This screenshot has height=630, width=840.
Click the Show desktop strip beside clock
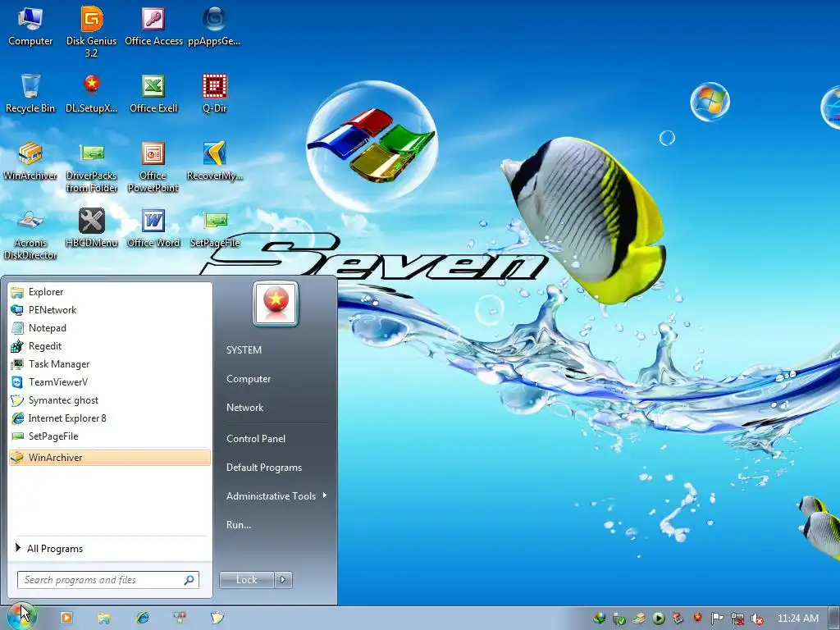coord(833,619)
